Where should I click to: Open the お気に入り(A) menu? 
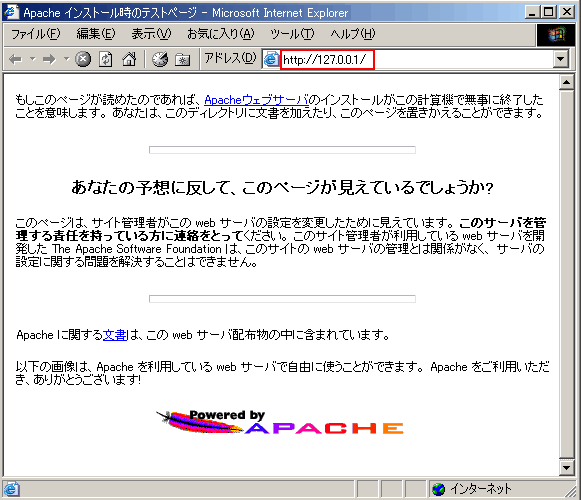(x=220, y=34)
